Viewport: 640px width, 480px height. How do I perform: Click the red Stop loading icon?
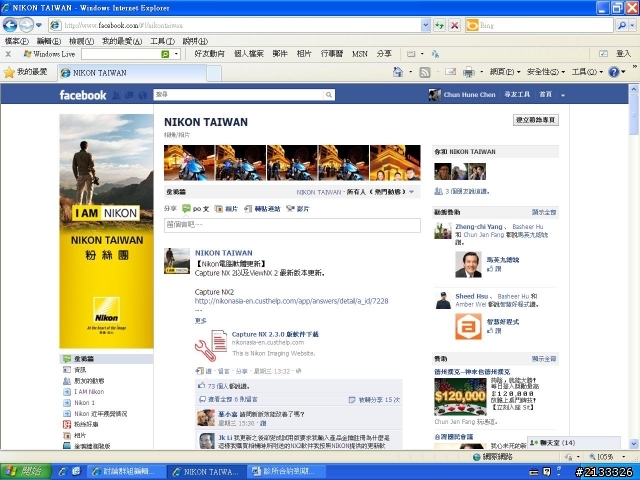(x=454, y=25)
